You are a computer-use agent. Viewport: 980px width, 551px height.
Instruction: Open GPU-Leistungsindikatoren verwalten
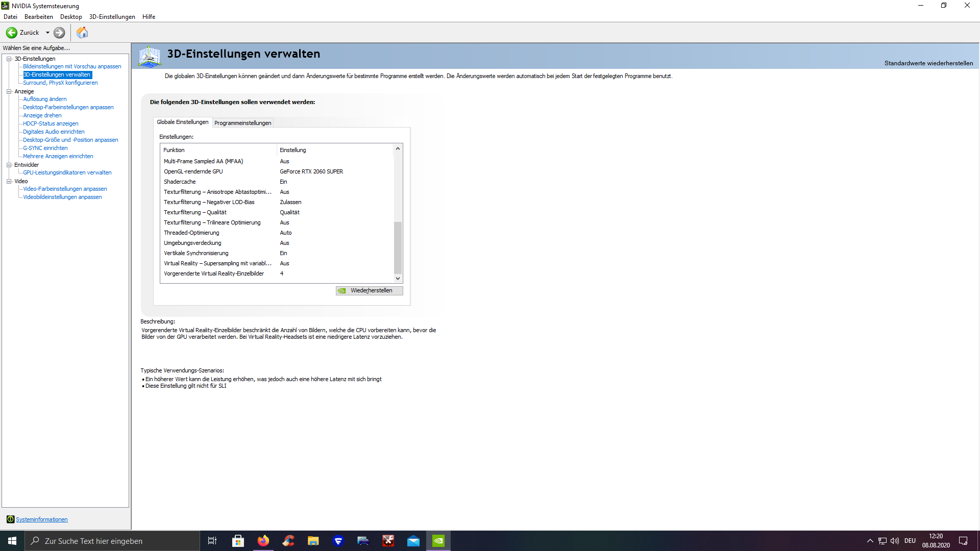pyautogui.click(x=67, y=172)
